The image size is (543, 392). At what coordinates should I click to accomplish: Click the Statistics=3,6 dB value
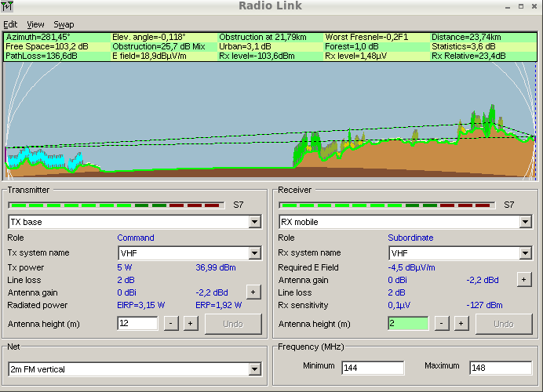click(x=464, y=46)
